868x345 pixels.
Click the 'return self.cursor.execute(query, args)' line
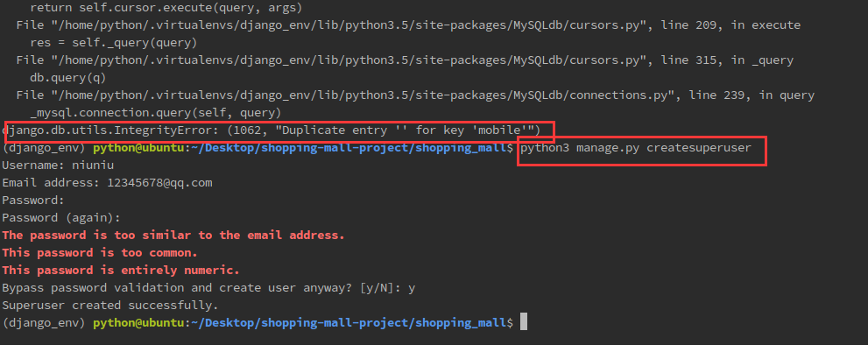pos(167,8)
